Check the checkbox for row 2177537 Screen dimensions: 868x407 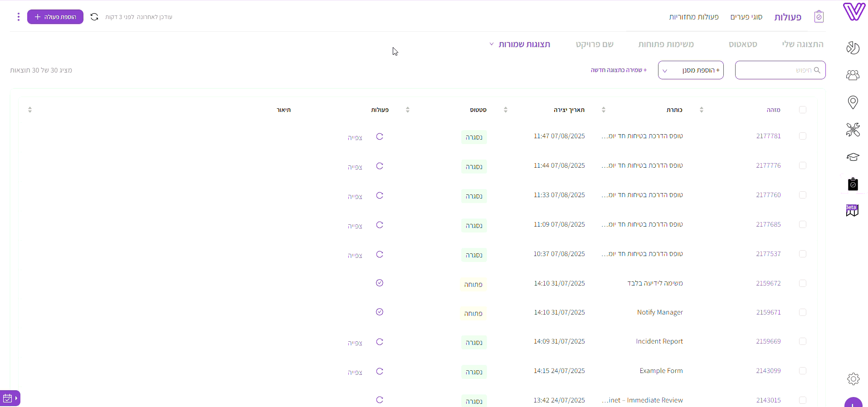point(803,254)
